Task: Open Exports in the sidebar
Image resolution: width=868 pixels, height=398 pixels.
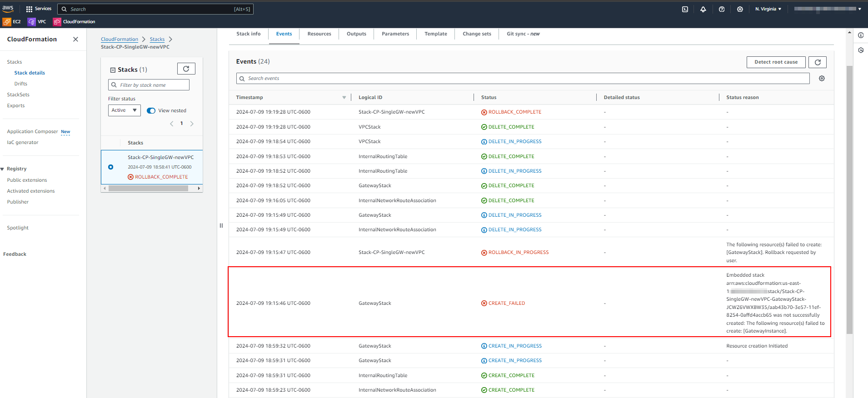Action: pos(16,106)
